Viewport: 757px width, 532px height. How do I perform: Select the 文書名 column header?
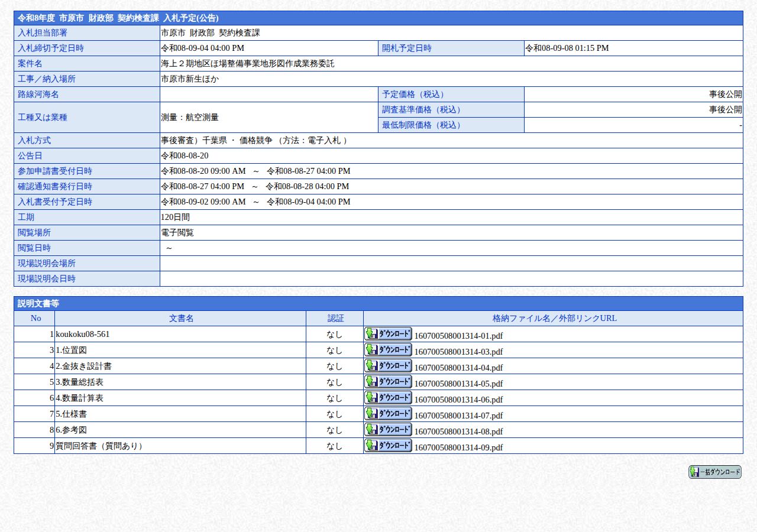180,318
